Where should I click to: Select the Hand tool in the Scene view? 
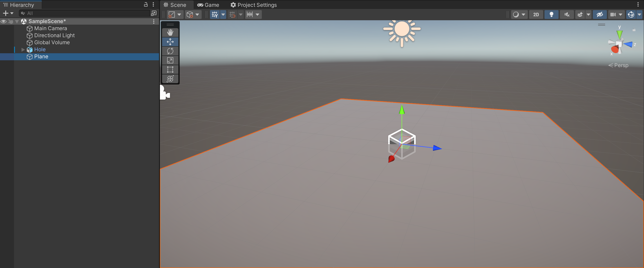point(170,32)
